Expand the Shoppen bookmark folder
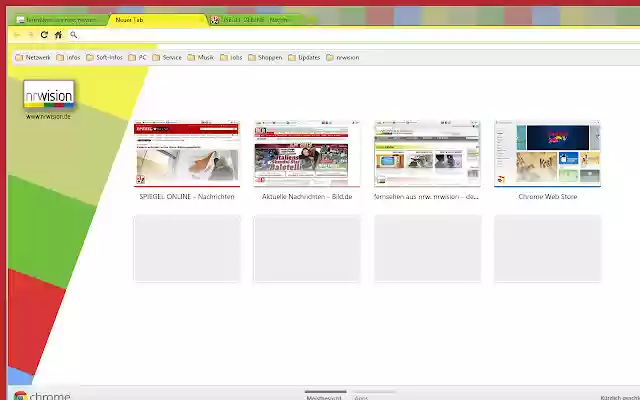Screen dimensions: 640x400 (x=265, y=58)
